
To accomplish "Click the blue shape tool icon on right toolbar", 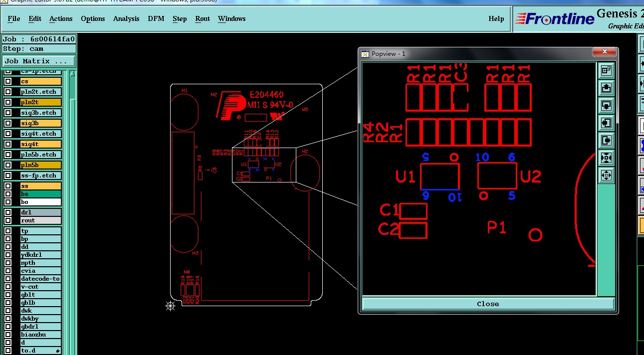I will click(641, 146).
